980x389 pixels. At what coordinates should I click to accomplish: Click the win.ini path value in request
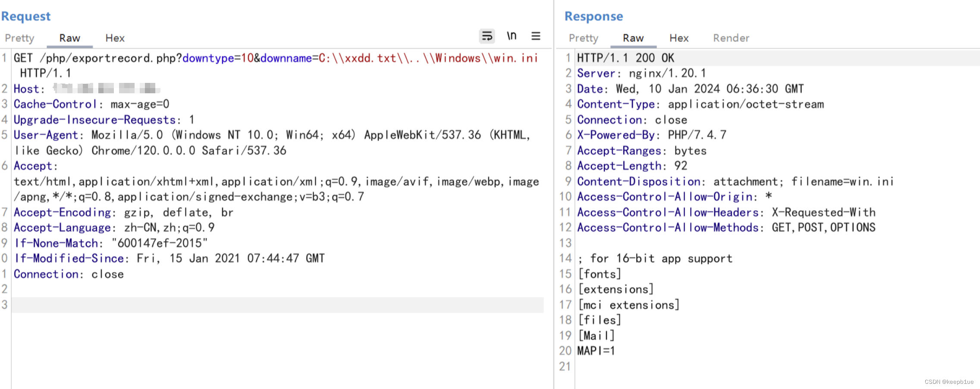[428, 58]
